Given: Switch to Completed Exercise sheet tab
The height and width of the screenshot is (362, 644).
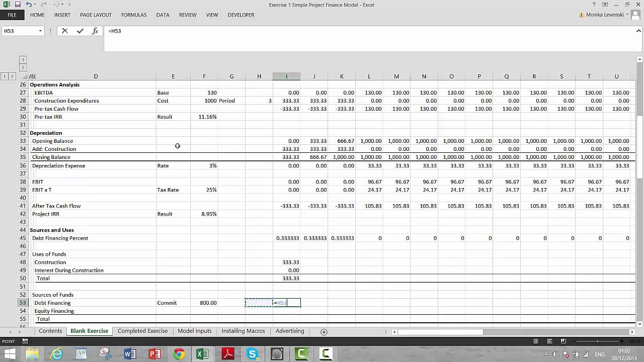Looking at the screenshot, I should tap(142, 331).
